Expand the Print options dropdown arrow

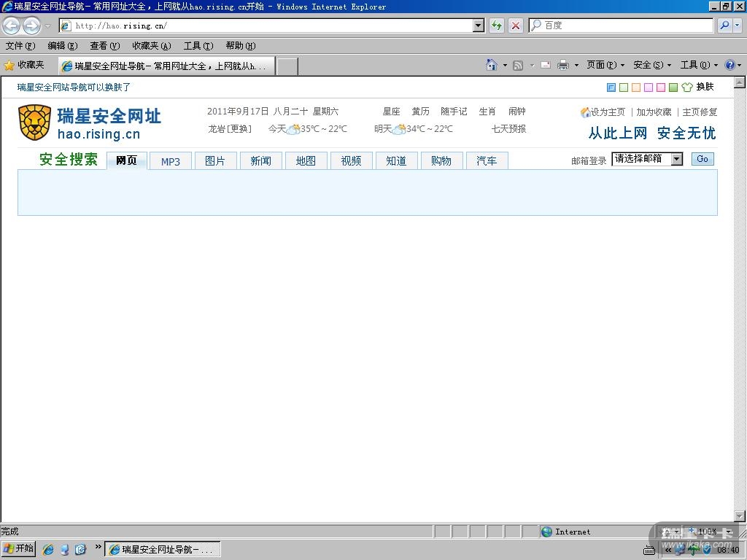tap(576, 65)
